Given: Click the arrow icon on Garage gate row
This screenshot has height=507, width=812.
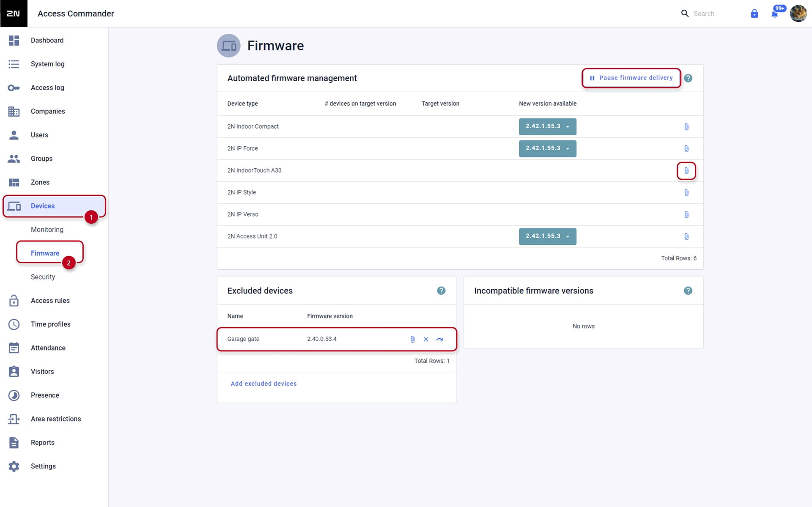Looking at the screenshot, I should (x=440, y=339).
